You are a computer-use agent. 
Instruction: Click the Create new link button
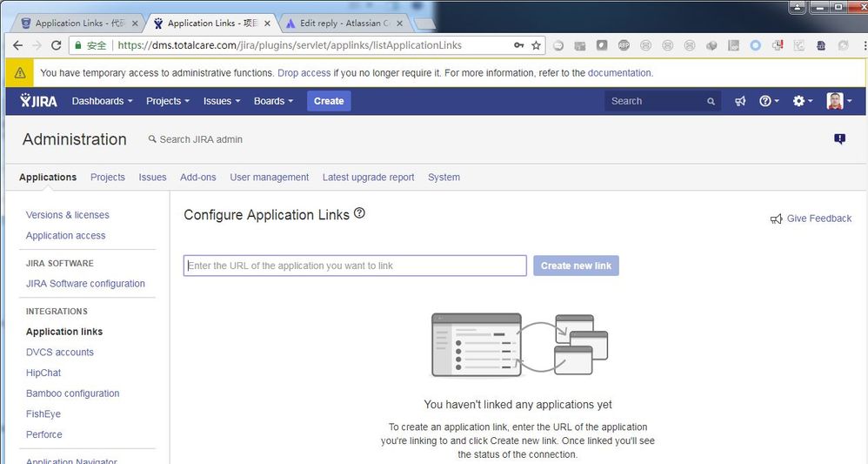click(576, 266)
